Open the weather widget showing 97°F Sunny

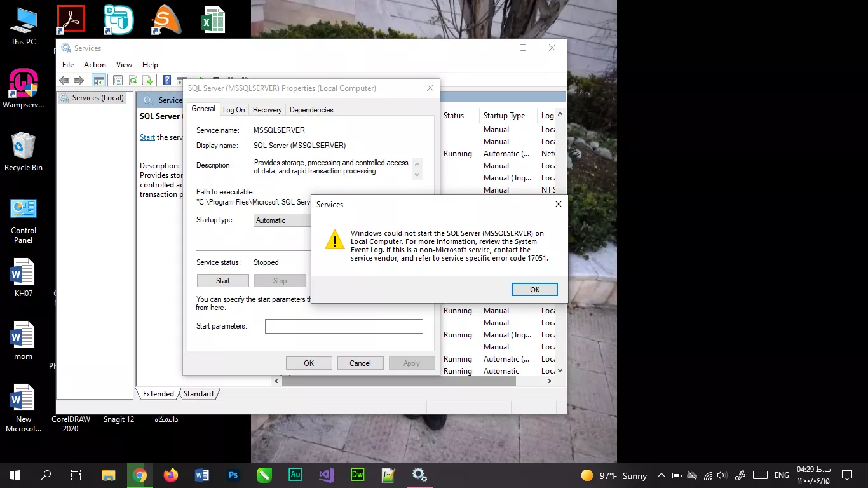[614, 475]
